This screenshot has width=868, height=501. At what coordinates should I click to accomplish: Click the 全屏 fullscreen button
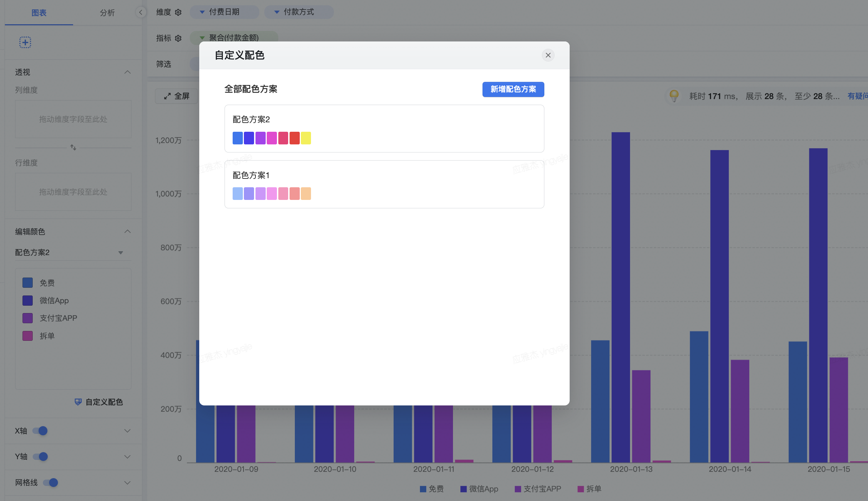(x=177, y=96)
